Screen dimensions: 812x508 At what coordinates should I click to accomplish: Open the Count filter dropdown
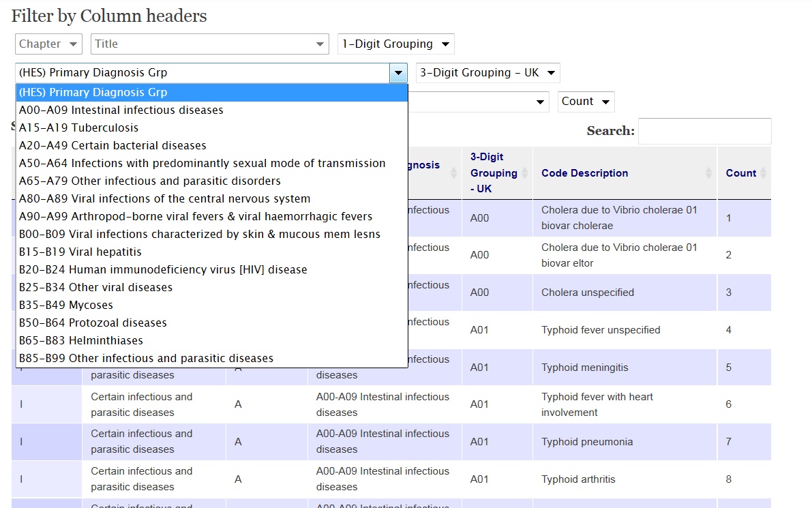click(586, 102)
